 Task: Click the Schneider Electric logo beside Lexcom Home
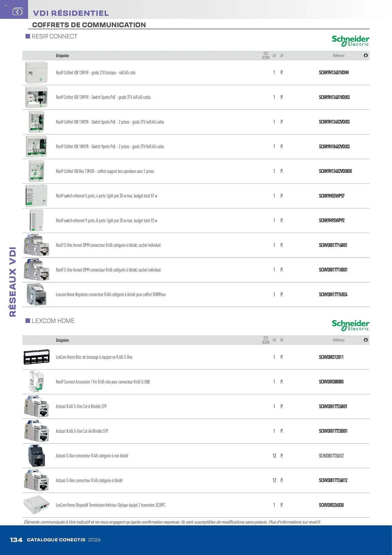coord(350,325)
